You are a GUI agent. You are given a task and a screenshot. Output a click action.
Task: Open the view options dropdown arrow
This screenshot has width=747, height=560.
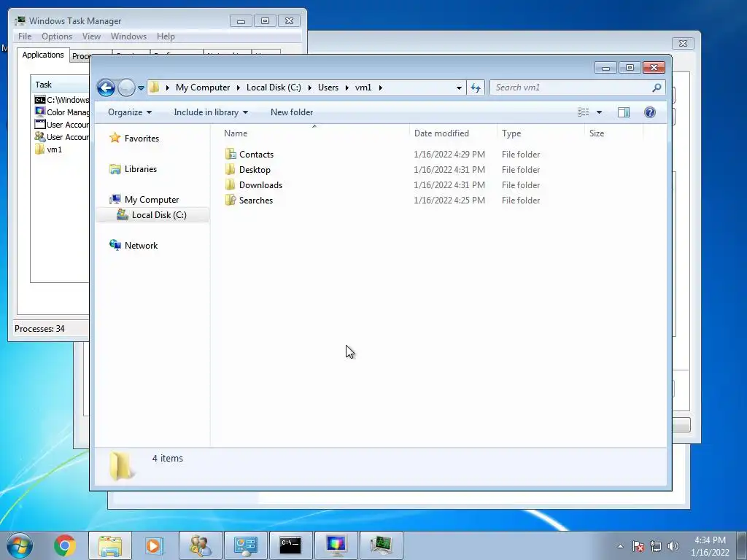(600, 112)
